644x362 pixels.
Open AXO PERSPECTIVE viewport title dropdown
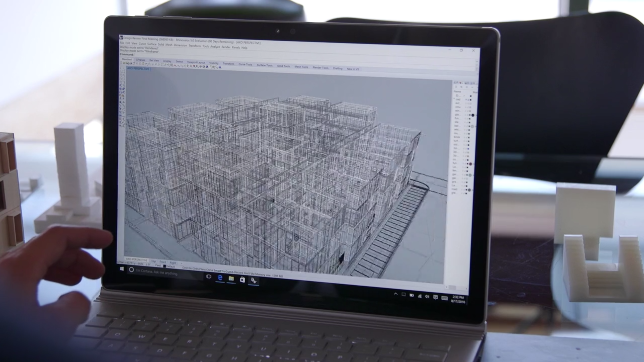pyautogui.click(x=151, y=69)
